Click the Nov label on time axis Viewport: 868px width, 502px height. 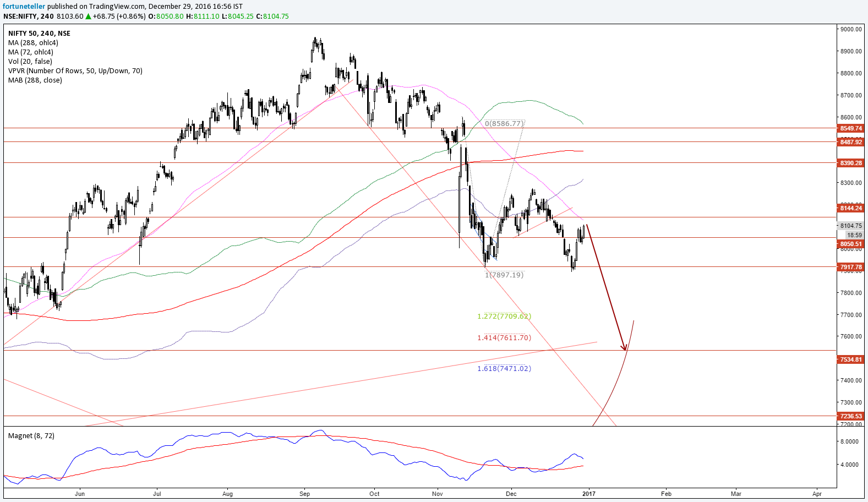point(438,494)
